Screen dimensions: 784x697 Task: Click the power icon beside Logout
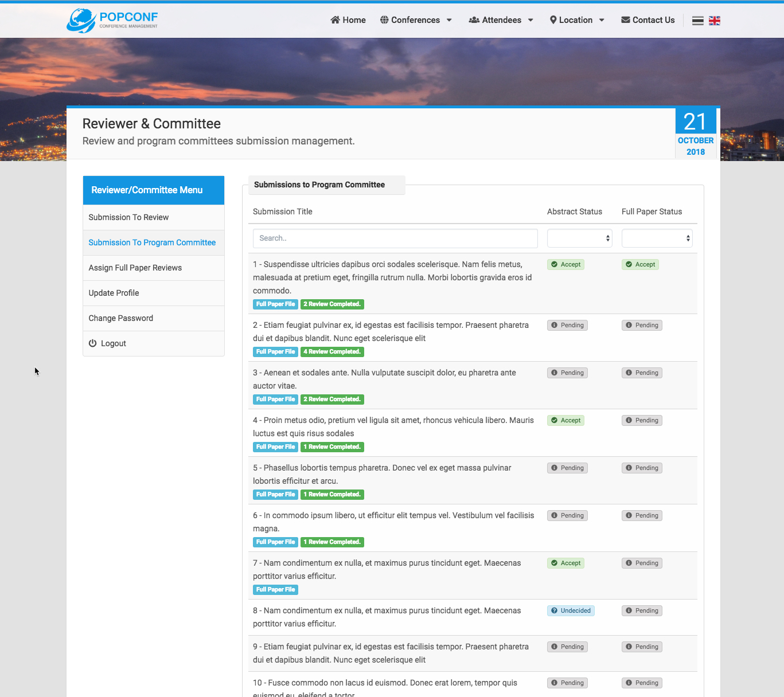click(x=93, y=343)
